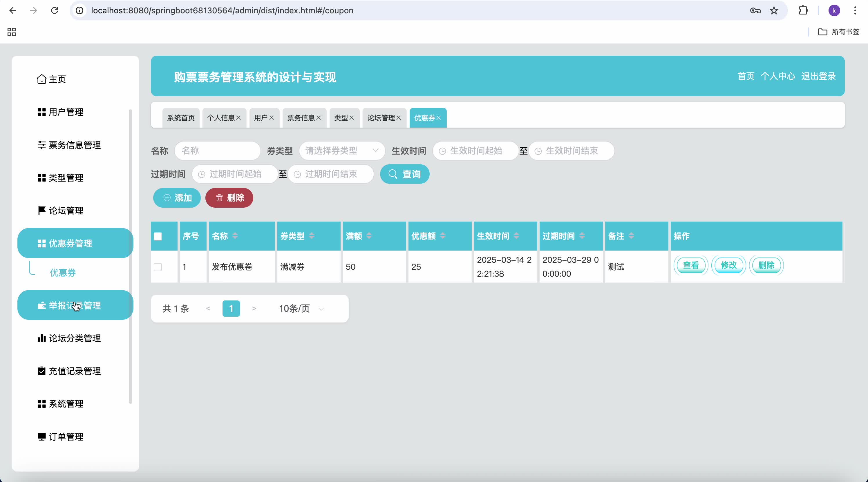
Task: Sort the table by 名称 column arrows
Action: (x=235, y=236)
